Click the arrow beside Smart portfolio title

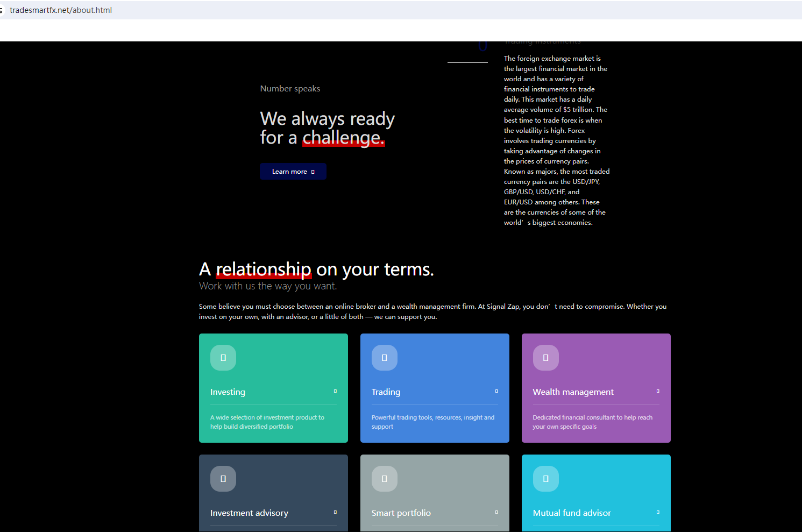(x=496, y=512)
